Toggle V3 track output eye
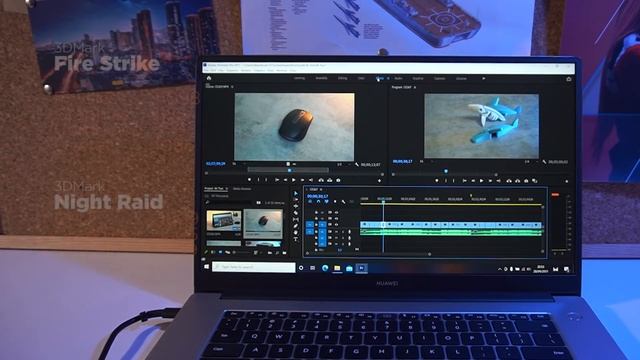The image size is (640, 360). point(336,212)
